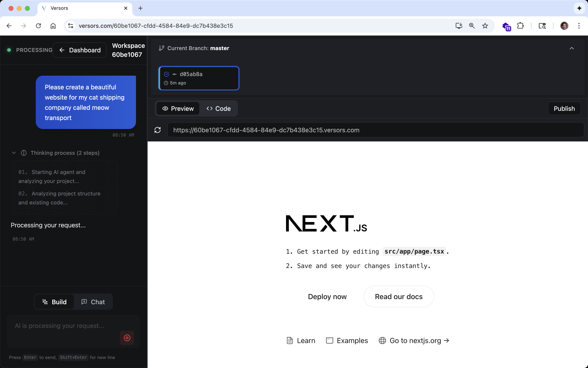588x368 pixels.
Task: Collapse the Current Branch panel chevron
Action: 572,48
